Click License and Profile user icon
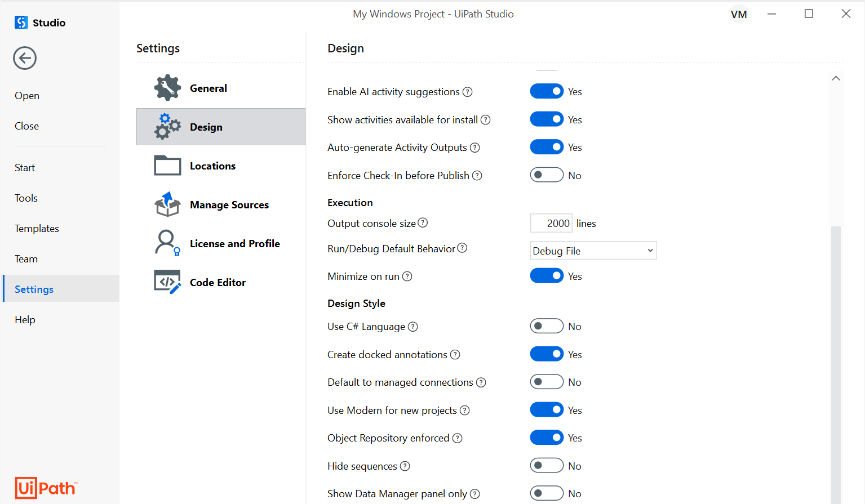Image resolution: width=865 pixels, height=504 pixels. tap(167, 243)
